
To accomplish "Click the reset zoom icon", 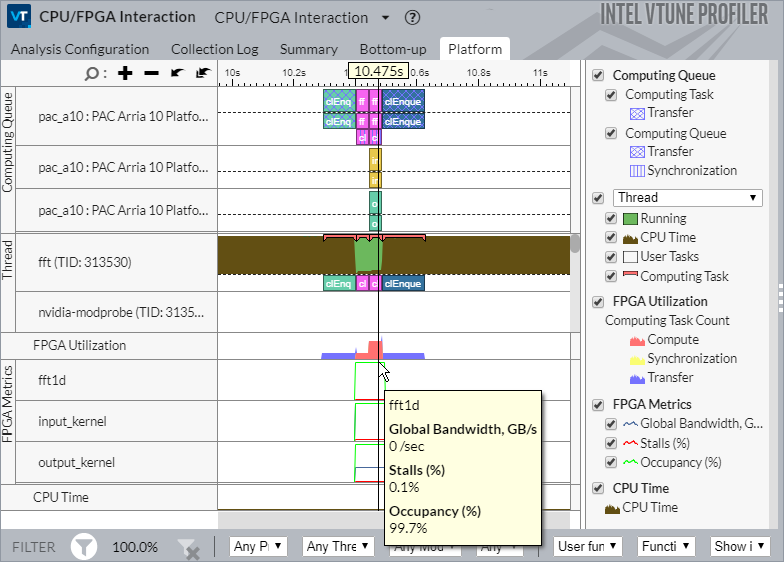I will (203, 73).
